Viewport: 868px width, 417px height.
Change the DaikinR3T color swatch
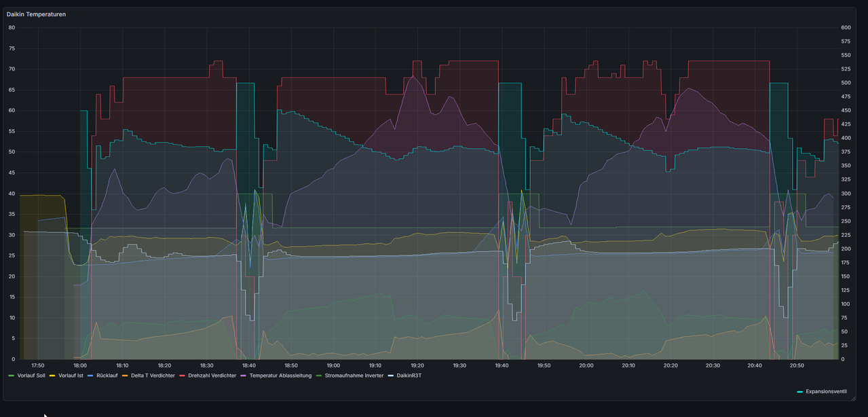coord(391,376)
